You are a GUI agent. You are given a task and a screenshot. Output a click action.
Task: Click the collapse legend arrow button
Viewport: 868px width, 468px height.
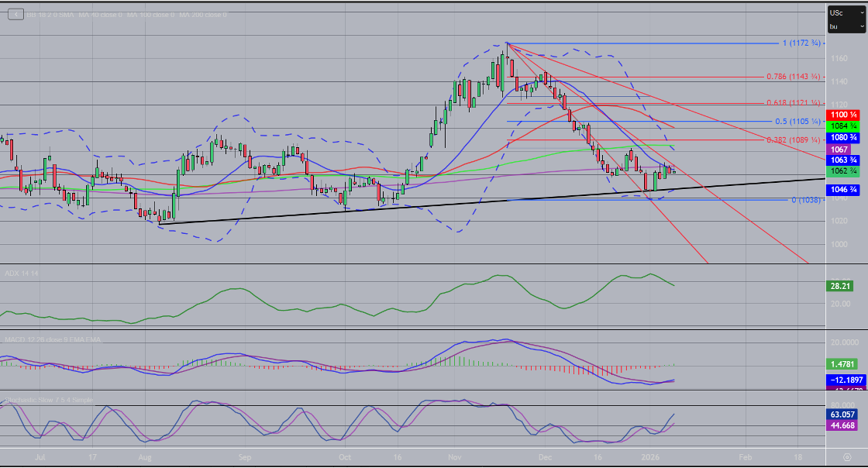click(x=15, y=14)
